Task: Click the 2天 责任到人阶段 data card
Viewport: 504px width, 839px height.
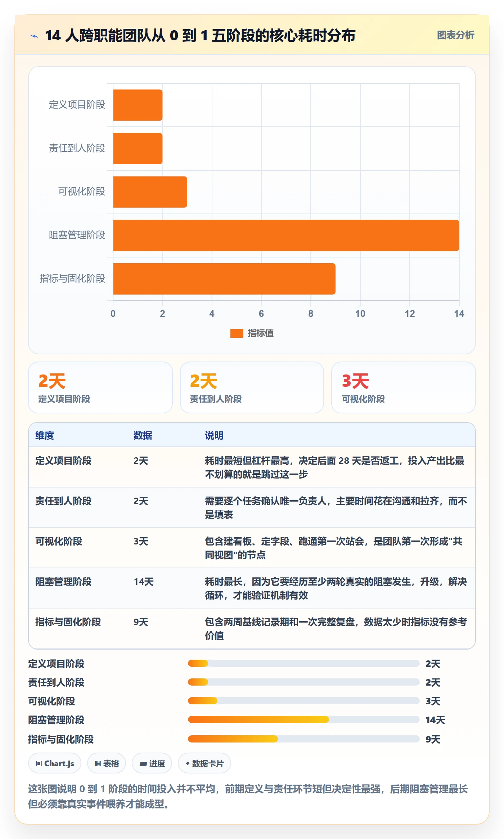Action: pos(252,387)
